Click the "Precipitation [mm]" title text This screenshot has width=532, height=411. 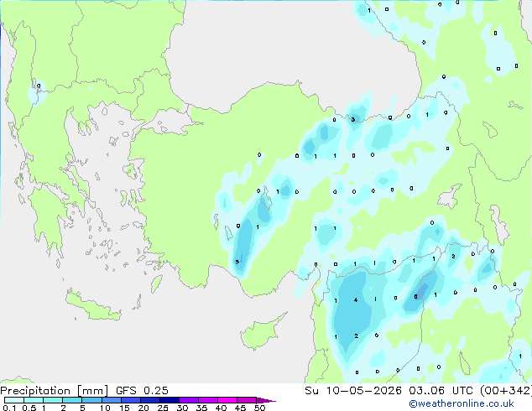(55, 391)
